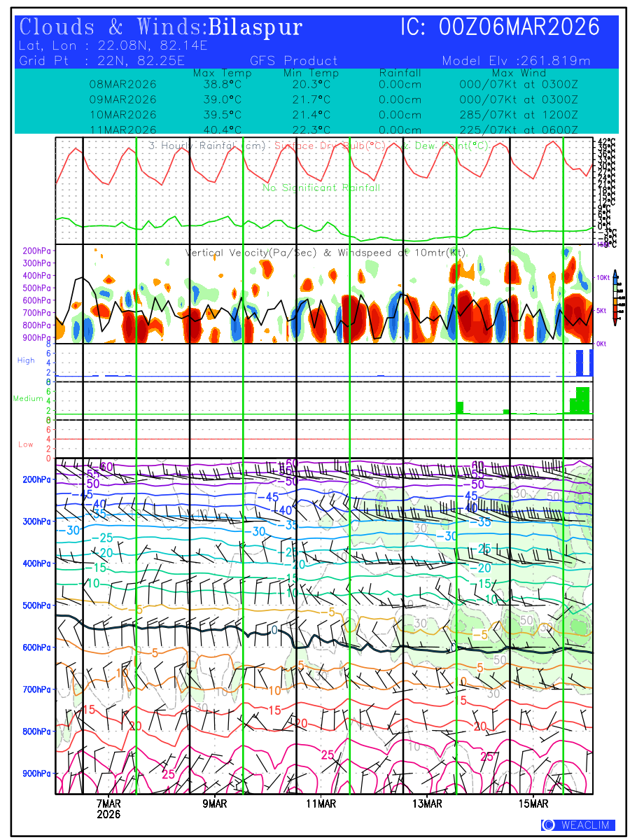Click the No Significant Rainfall text
The height and width of the screenshot is (840, 630).
tap(321, 188)
